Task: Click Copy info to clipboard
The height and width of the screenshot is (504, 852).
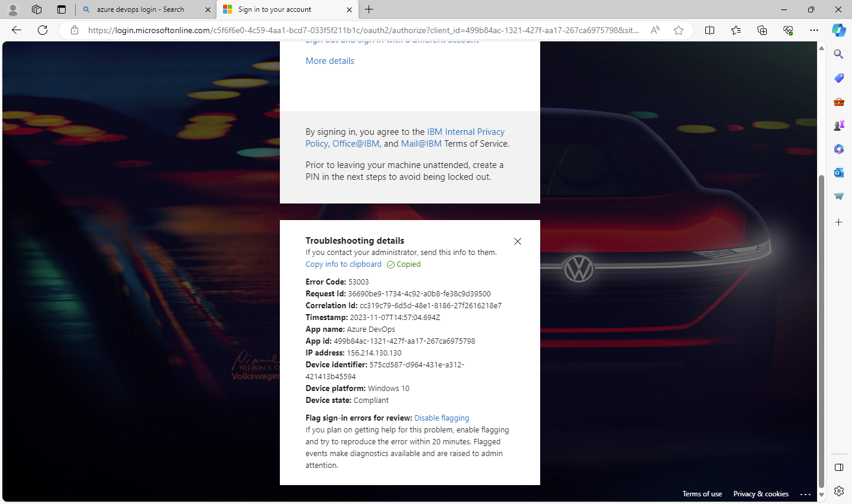Action: 343,264
